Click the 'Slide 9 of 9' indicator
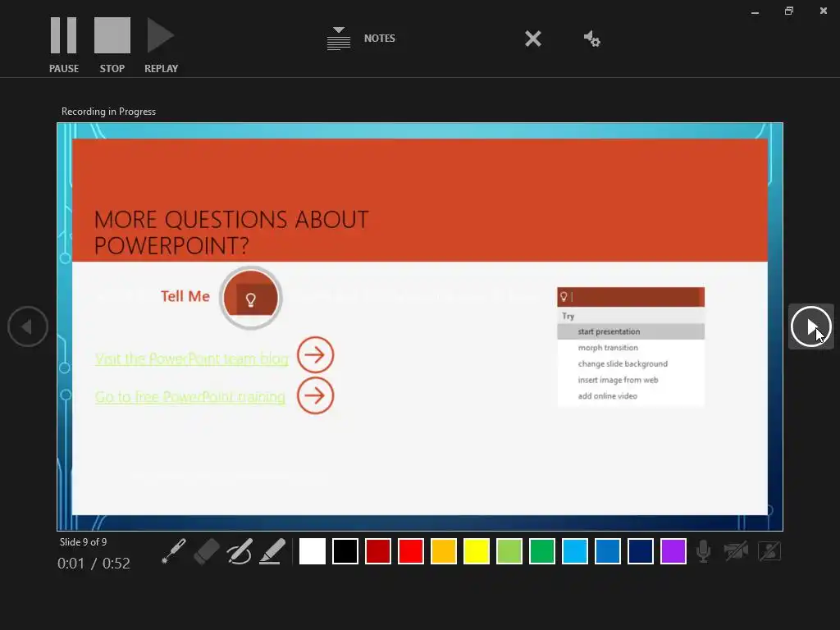The height and width of the screenshot is (630, 840). click(83, 542)
